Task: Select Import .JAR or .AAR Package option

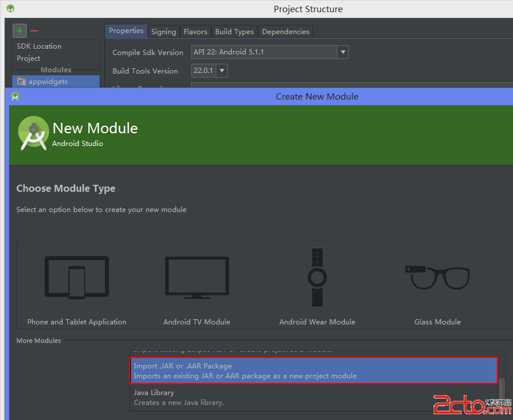Action: 314,371
